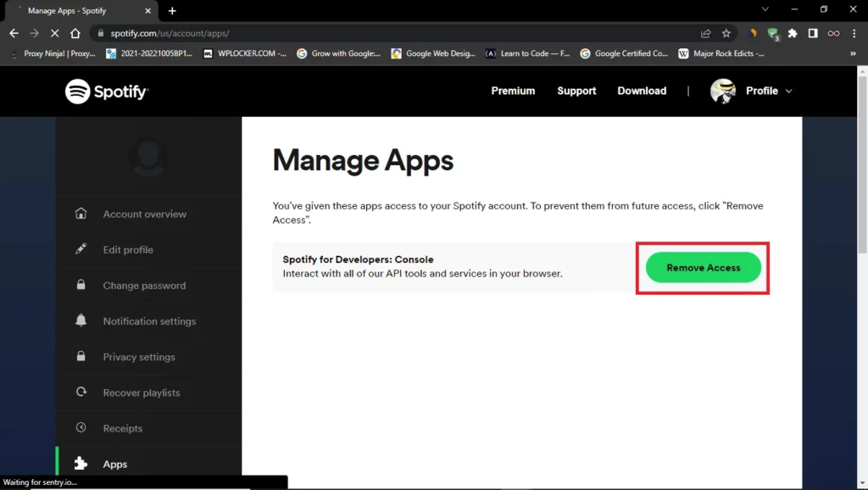Open the 2021-20221005BP1 bookmark
868x490 pixels.
(149, 53)
